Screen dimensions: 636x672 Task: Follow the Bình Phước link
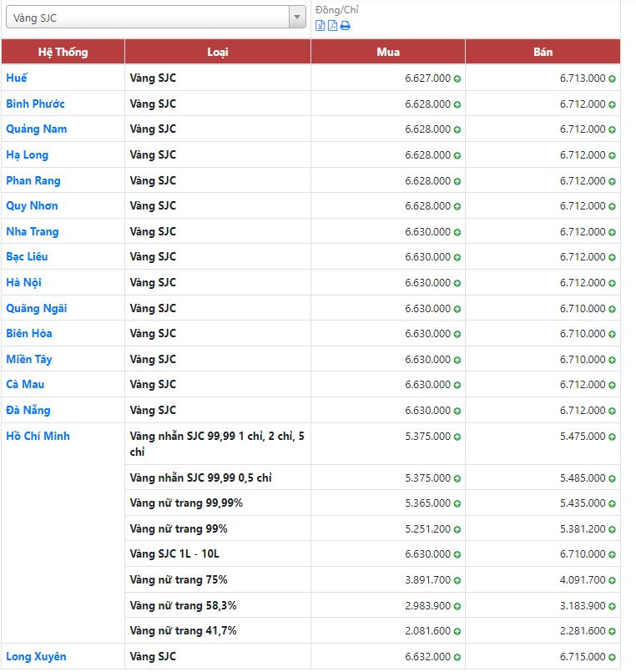click(35, 104)
